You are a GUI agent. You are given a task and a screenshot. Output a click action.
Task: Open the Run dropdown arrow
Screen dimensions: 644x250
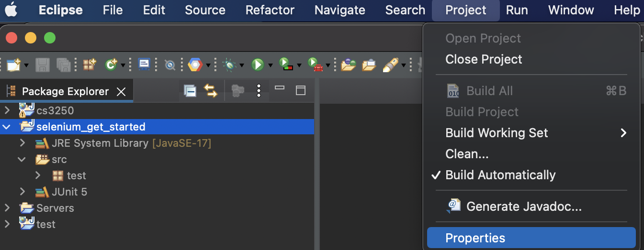pos(270,65)
